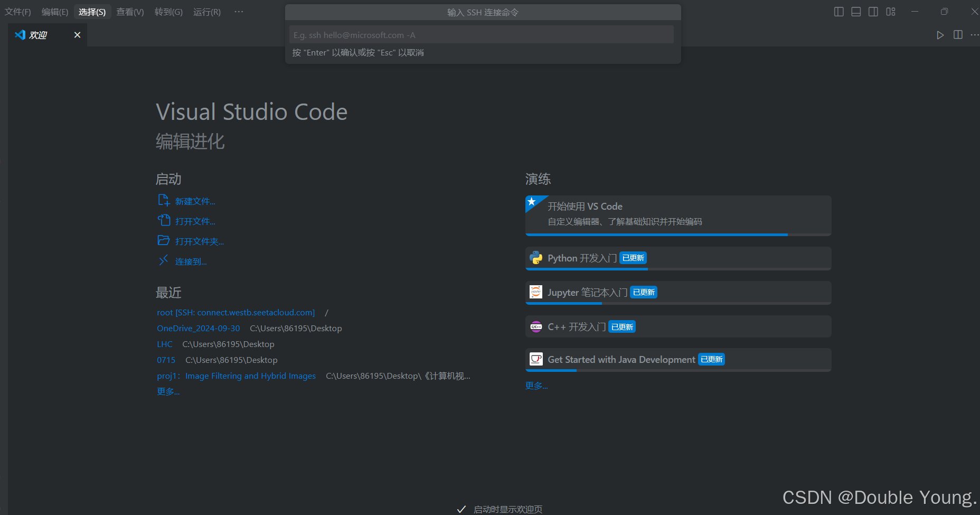Toggle bottom panel layout icon
The height and width of the screenshot is (515, 980).
[856, 12]
